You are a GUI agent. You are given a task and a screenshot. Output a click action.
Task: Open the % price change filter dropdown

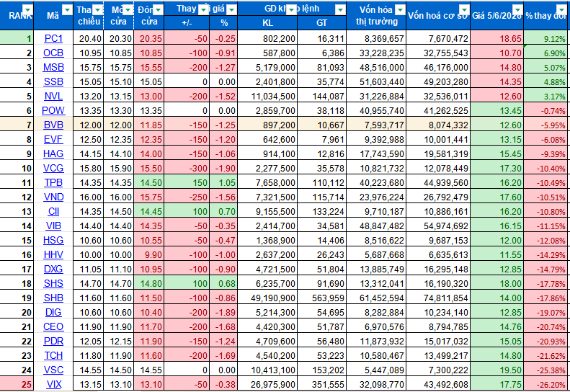click(231, 10)
